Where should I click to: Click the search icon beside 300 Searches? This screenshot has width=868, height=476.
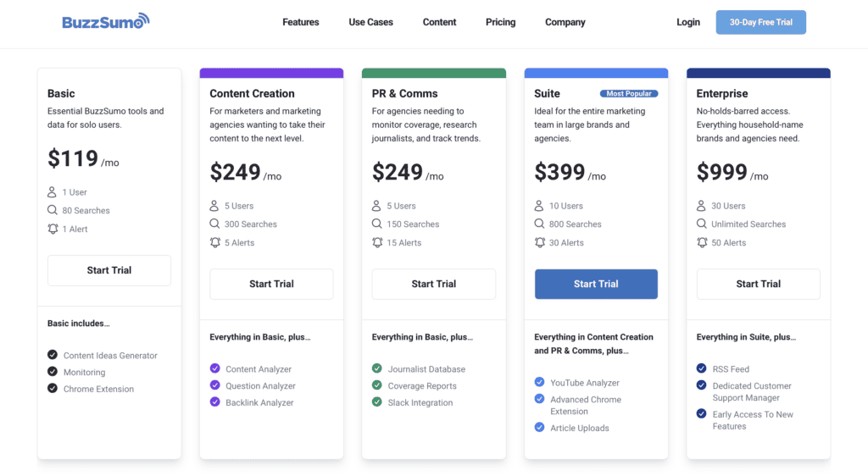tap(214, 224)
